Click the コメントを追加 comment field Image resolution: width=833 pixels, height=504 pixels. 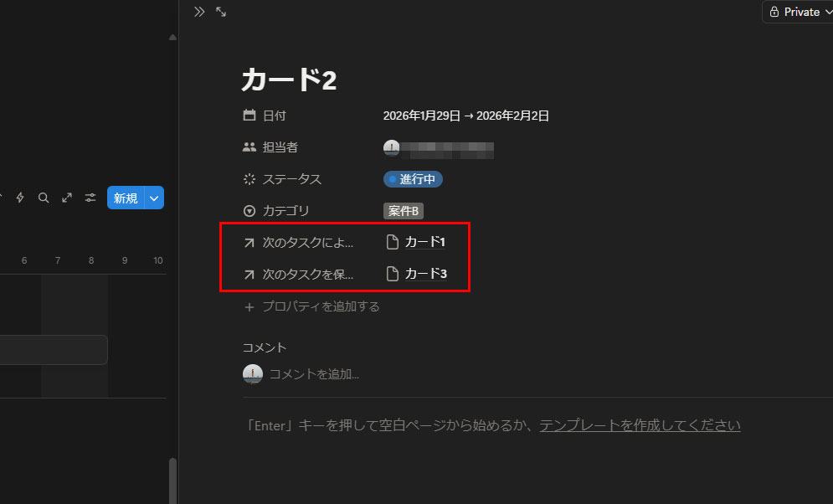314,374
